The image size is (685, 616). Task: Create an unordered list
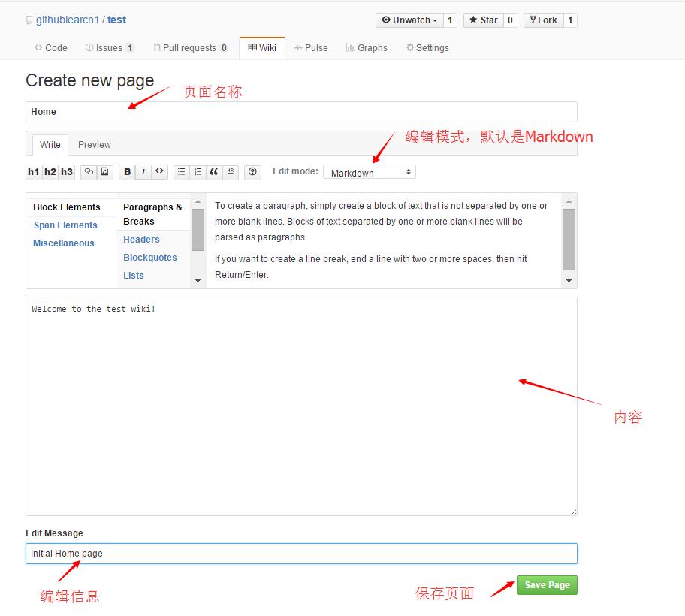(x=181, y=171)
